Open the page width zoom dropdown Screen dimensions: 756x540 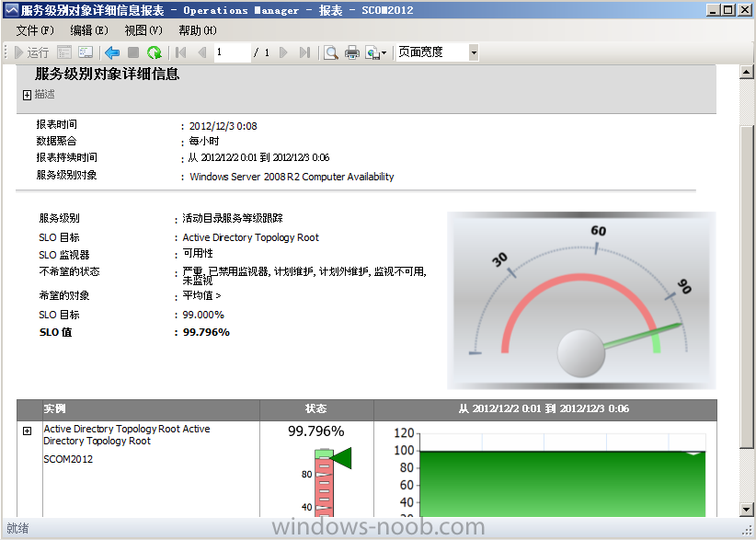[x=474, y=52]
